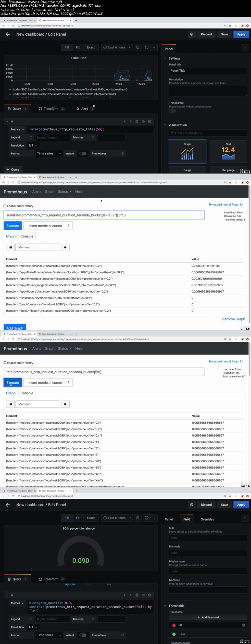Select the Graph visualization thumbnail
251x644 pixels.
pyautogui.click(x=187, y=151)
